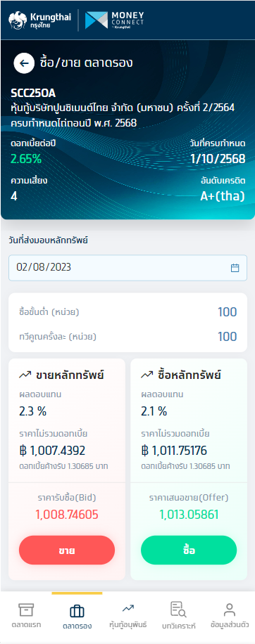Click the Krungthai bank logo
The image size is (255, 644).
pos(39,20)
